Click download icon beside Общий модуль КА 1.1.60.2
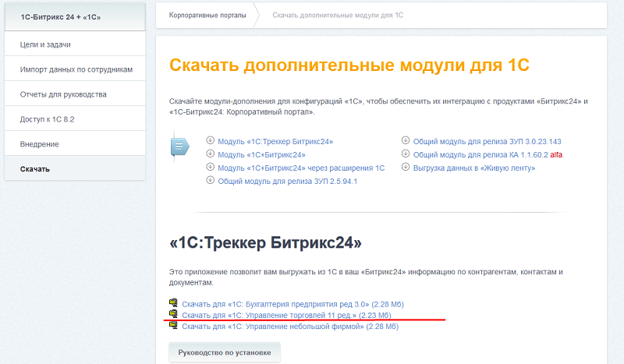This screenshot has height=364, width=624. pos(406,154)
